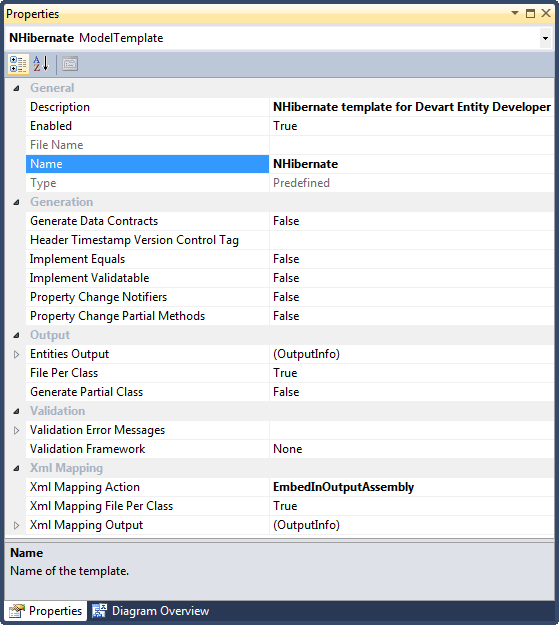The width and height of the screenshot is (559, 625).
Task: Click Property Change Notifiers value False
Action: (x=286, y=297)
